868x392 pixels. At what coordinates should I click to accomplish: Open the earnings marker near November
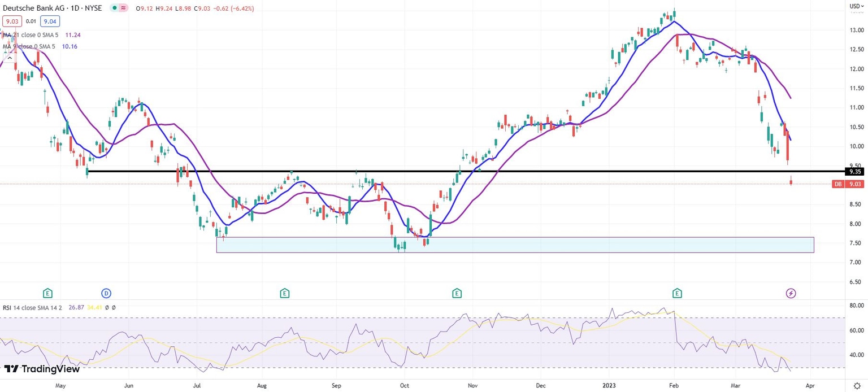(x=457, y=293)
